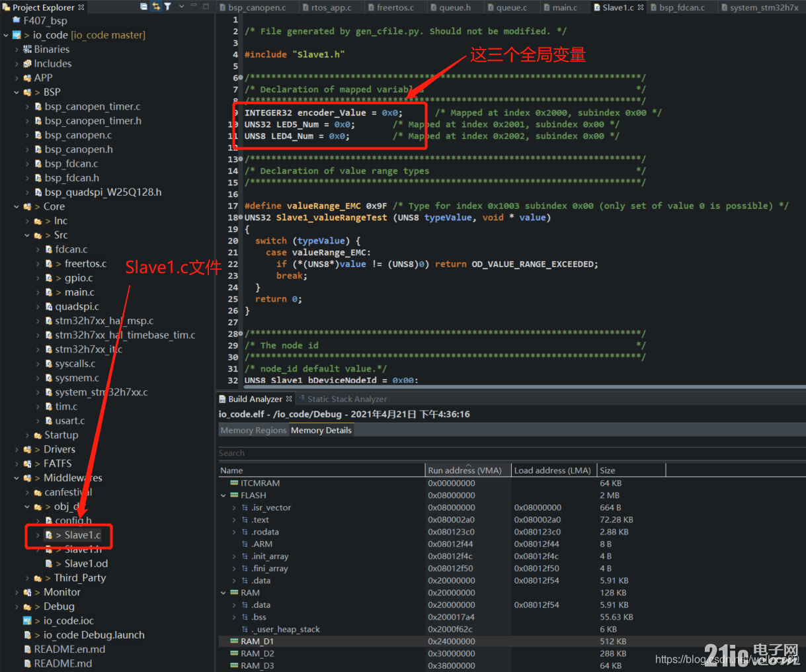Image resolution: width=806 pixels, height=672 pixels.
Task: Sort by the Name column header
Action: click(x=321, y=470)
